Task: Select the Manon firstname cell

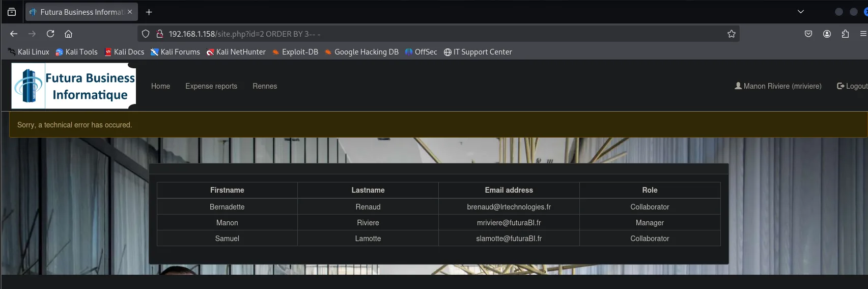Action: [x=227, y=223]
